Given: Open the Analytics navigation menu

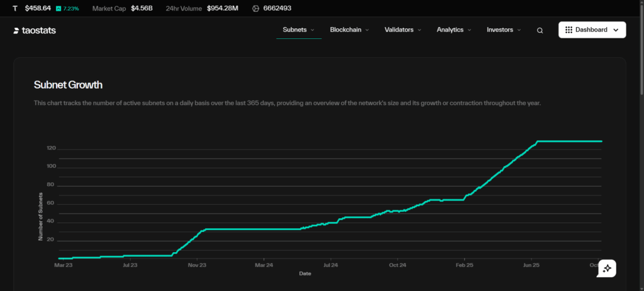Looking at the screenshot, I should [x=450, y=30].
